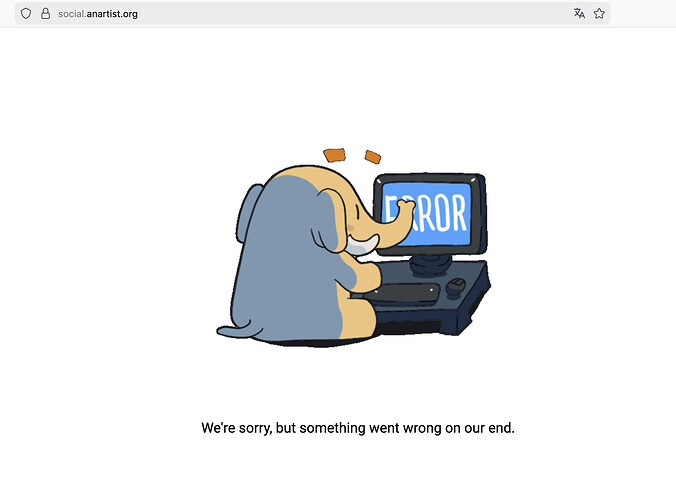Click the elephant's yellow leg

(x=357, y=319)
